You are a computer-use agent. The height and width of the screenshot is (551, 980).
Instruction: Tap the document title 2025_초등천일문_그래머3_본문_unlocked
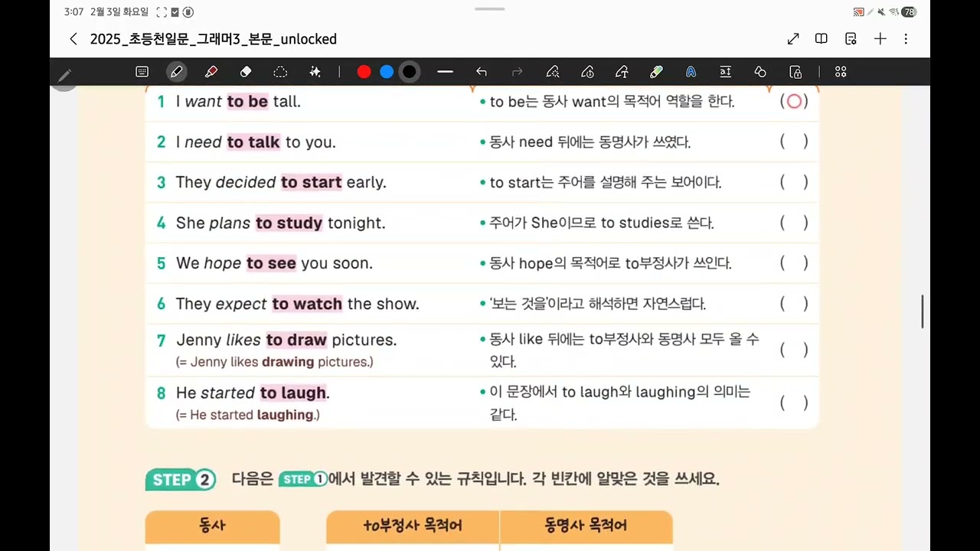(x=214, y=39)
